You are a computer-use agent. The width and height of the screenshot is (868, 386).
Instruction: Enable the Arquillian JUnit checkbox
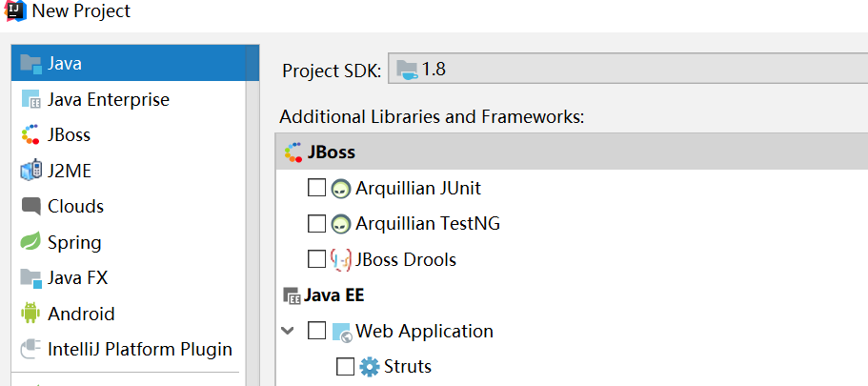click(316, 189)
